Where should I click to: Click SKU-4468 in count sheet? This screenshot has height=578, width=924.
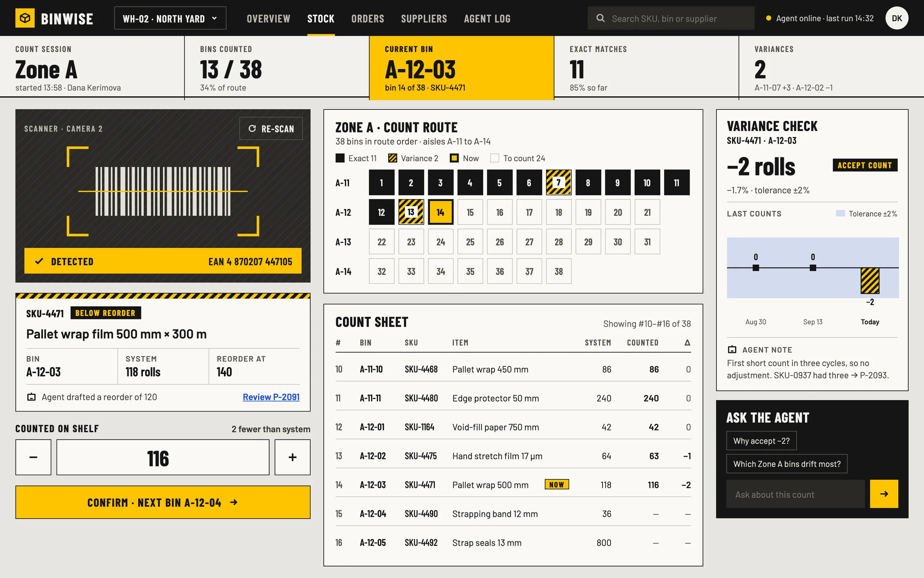(421, 369)
